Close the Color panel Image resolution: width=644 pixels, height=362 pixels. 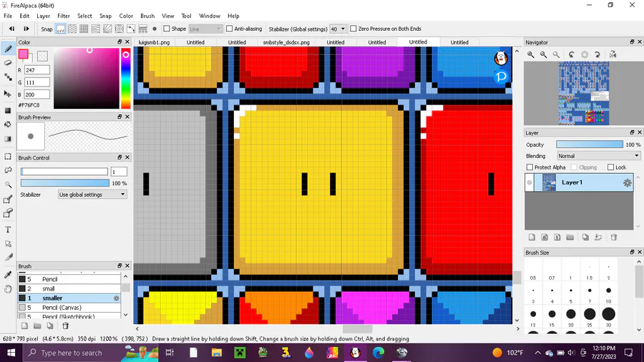tap(127, 42)
